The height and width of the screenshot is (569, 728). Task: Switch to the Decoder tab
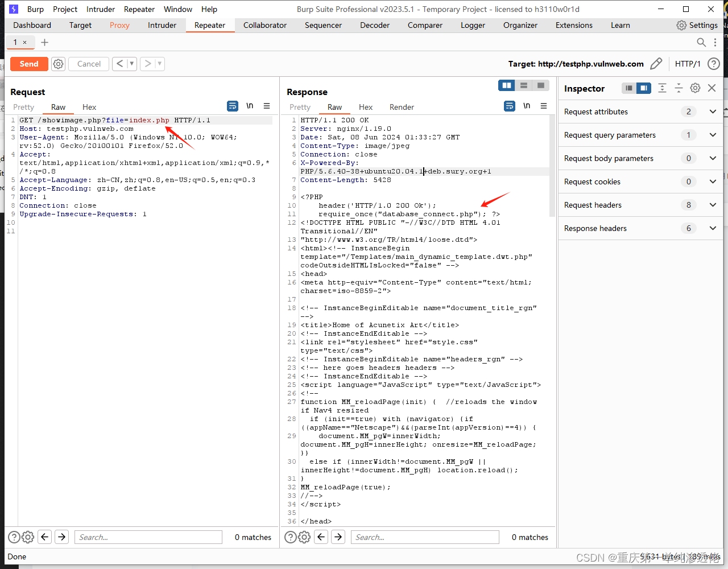coord(374,25)
